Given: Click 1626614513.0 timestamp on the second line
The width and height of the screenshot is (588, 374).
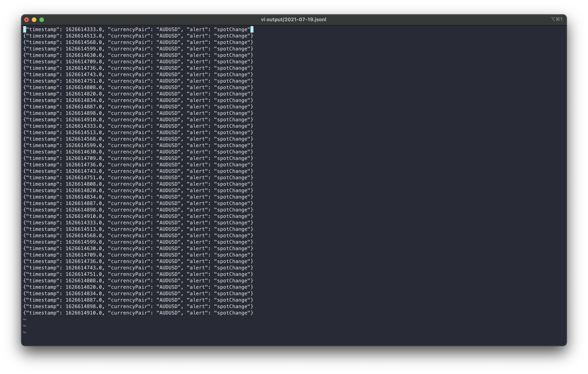Looking at the screenshot, I should (x=84, y=36).
